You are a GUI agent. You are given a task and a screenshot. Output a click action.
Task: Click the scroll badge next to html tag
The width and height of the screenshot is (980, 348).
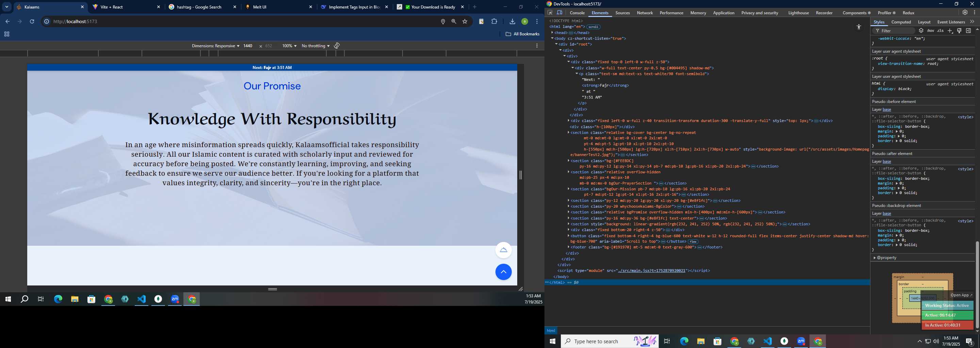tap(593, 27)
